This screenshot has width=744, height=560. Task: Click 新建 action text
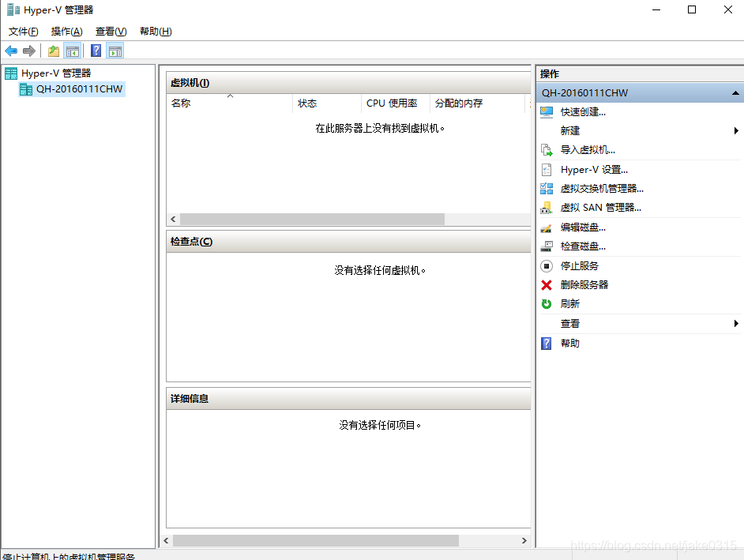pyautogui.click(x=570, y=130)
